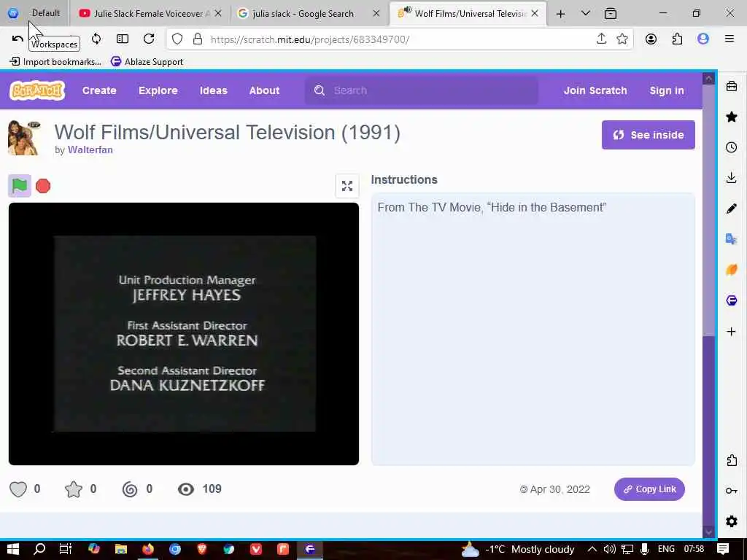
Task: Open the Firefox taskbar icon
Action: pos(148,549)
